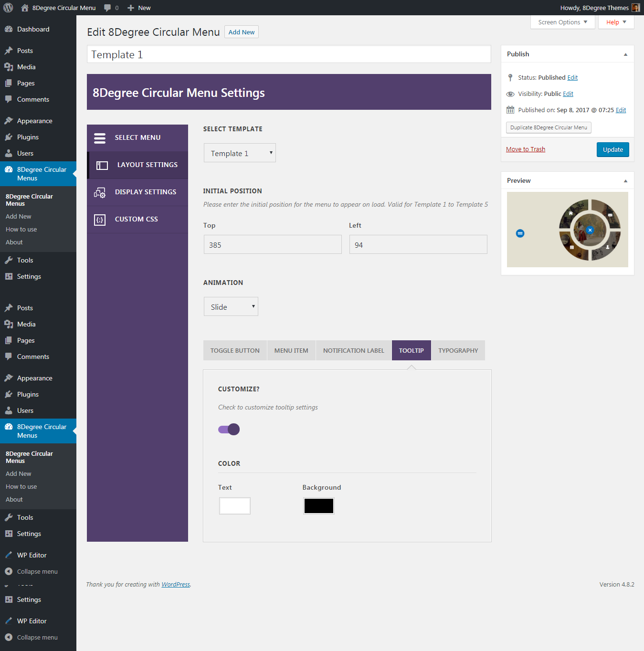This screenshot has width=644, height=651.
Task: Click the Update button
Action: (613, 149)
